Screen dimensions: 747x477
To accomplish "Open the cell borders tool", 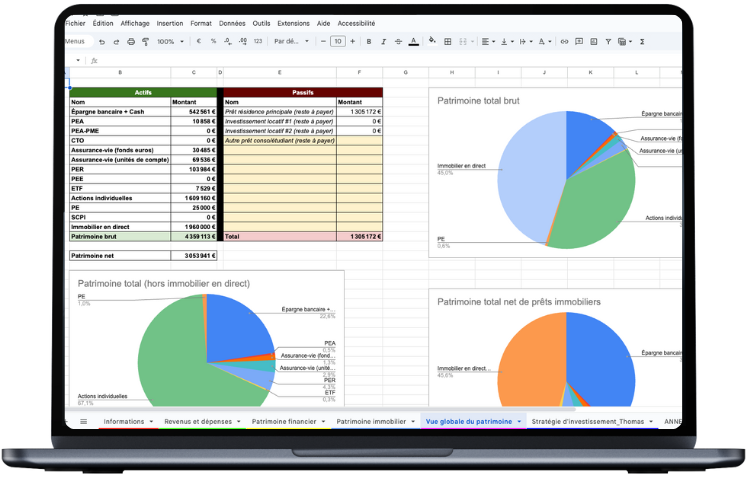I will click(447, 41).
